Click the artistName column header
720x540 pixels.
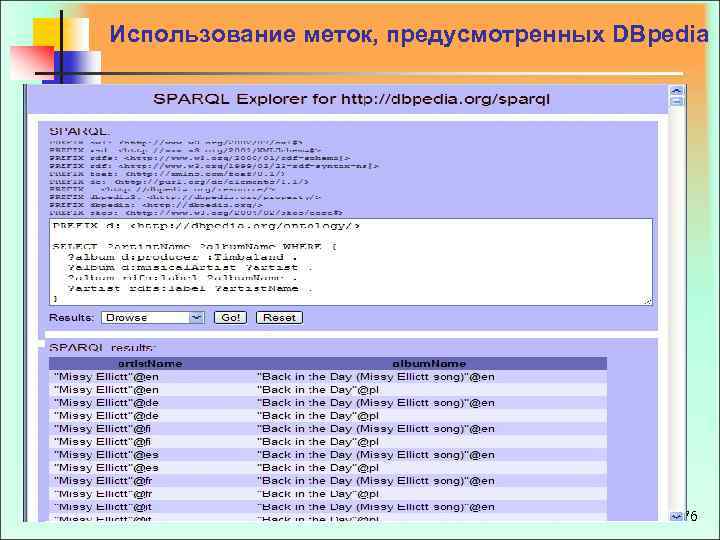coord(150,364)
